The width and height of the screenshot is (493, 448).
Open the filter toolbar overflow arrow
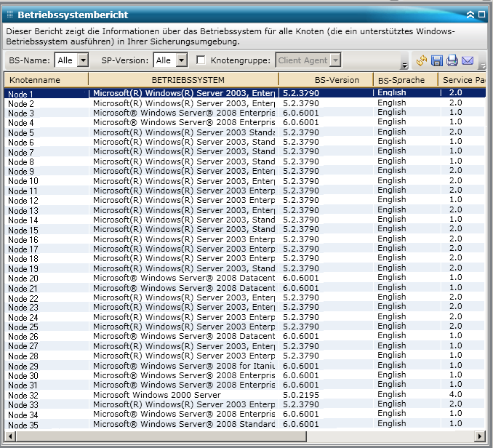404,65
